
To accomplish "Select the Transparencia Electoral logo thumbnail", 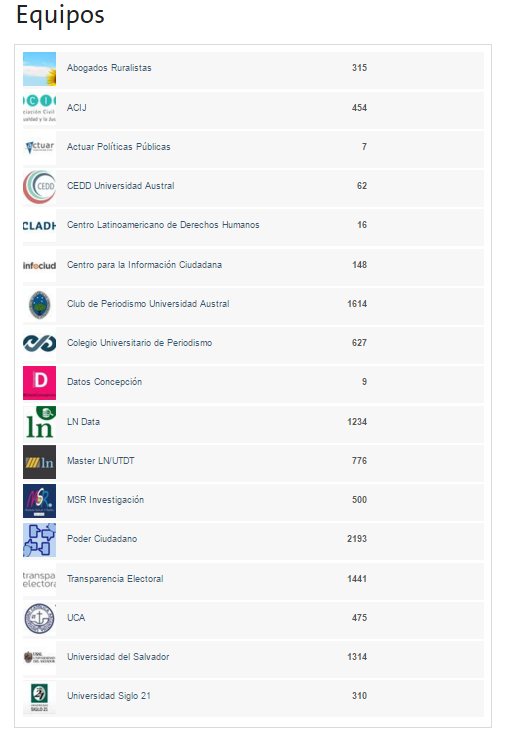I will tap(39, 580).
